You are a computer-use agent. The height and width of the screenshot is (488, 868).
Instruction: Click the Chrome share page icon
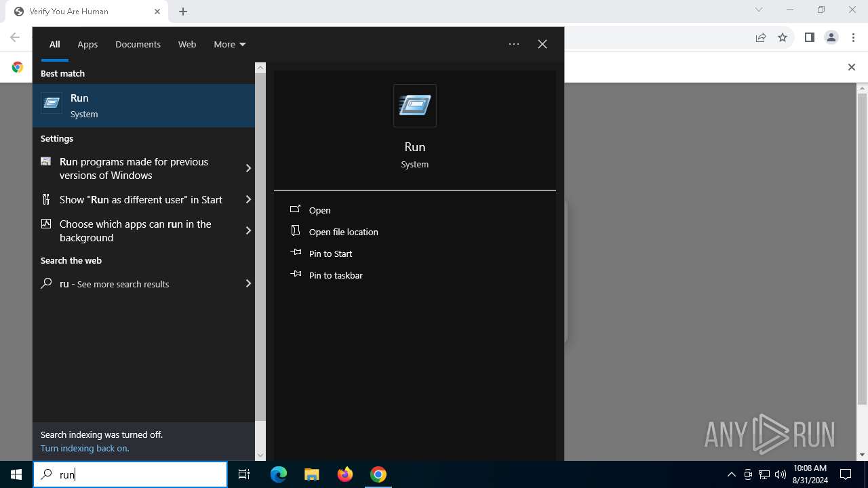coord(761,38)
